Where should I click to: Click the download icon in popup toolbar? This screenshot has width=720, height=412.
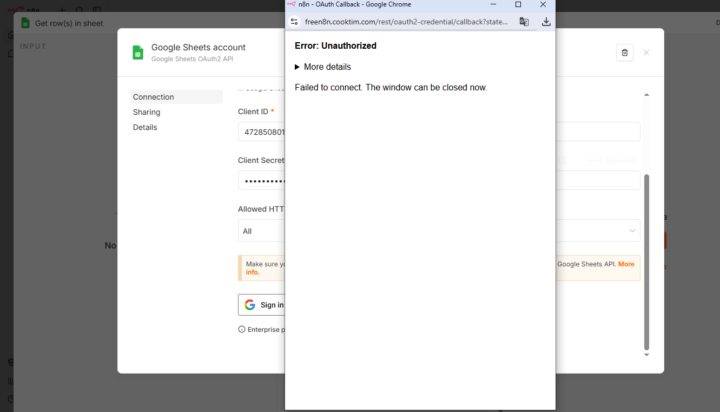(546, 22)
